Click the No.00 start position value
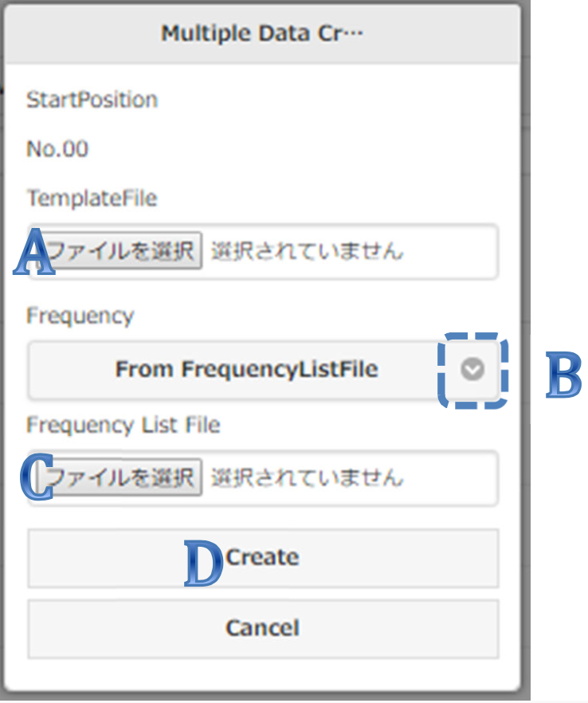 [57, 148]
